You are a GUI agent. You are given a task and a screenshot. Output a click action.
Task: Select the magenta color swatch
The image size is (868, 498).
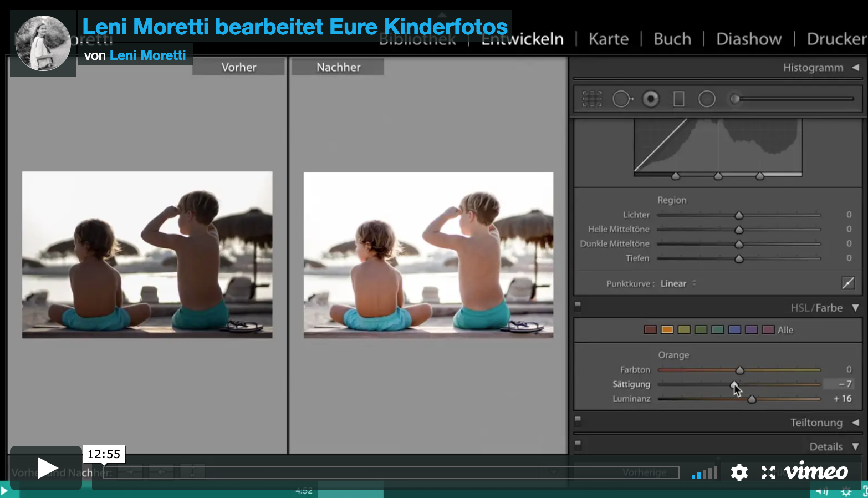click(x=768, y=330)
